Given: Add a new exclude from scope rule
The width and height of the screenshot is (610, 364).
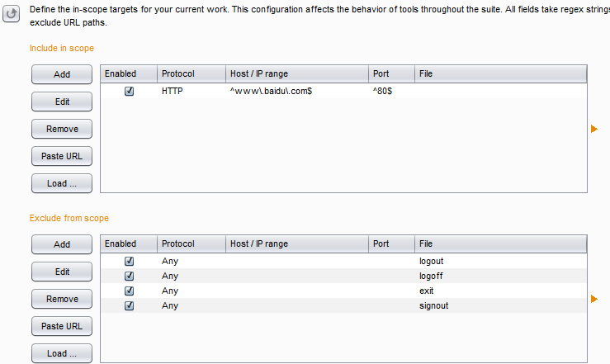Looking at the screenshot, I should 62,244.
